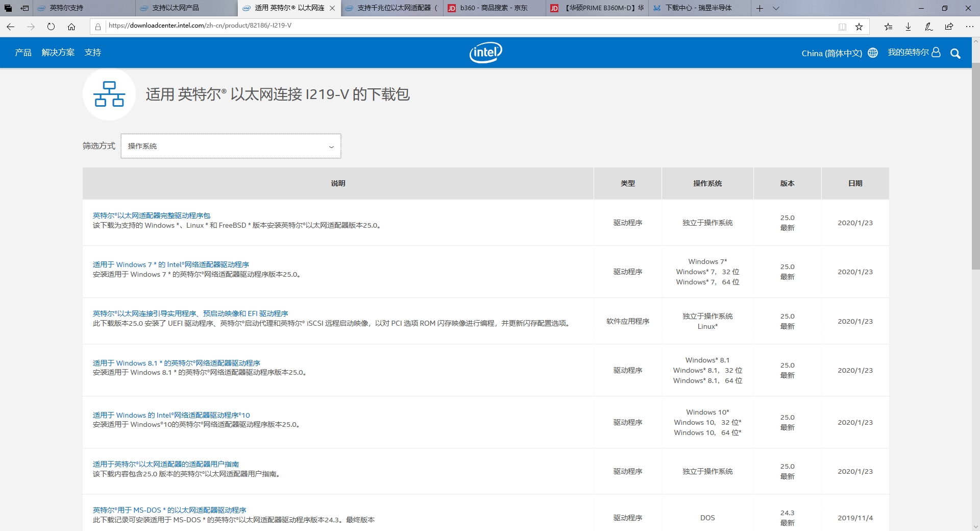The width and height of the screenshot is (980, 531).
Task: Click the user account icon beside 我的英特尔
Action: point(936,52)
